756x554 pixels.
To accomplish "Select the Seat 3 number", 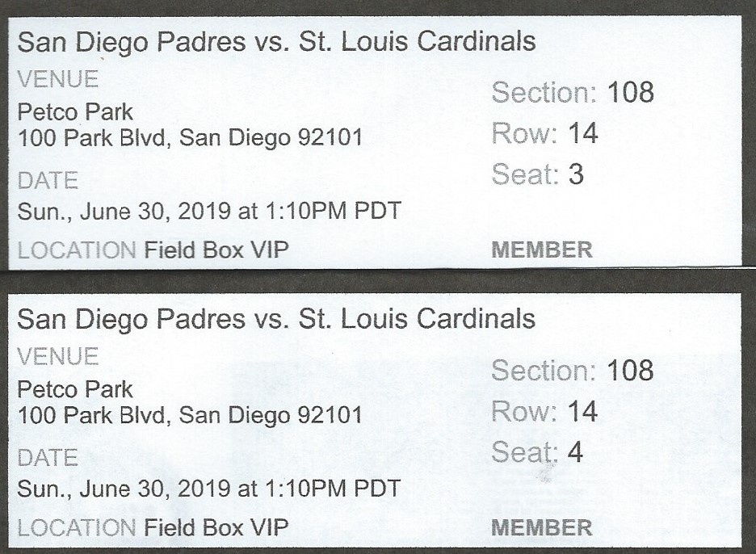I will pos(575,175).
